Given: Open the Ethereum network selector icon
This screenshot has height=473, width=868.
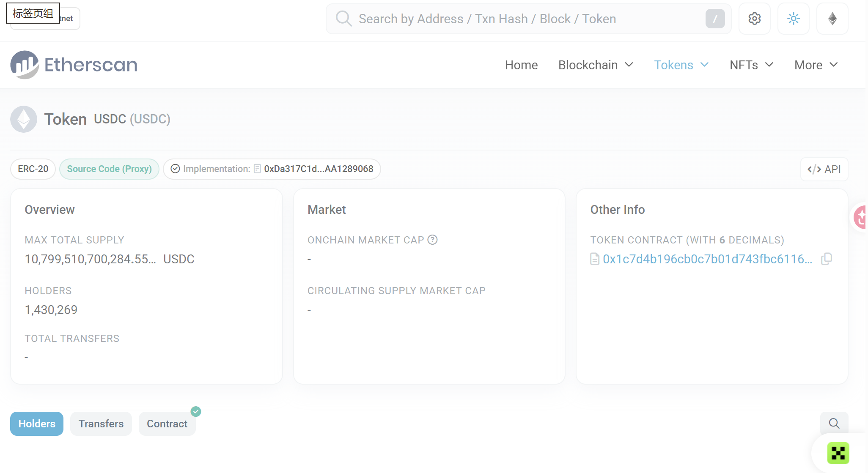Looking at the screenshot, I should tap(832, 19).
